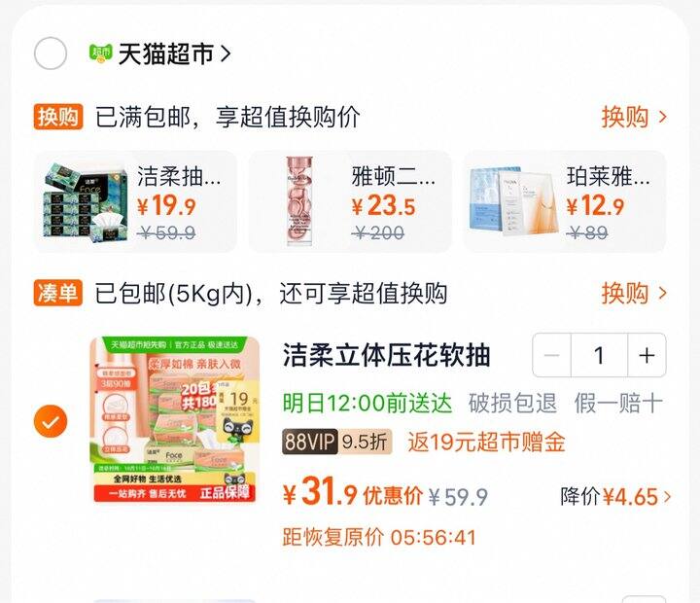Image resolution: width=700 pixels, height=603 pixels.
Task: Tap 返19元超市赠金 promotion text
Action: pyautogui.click(x=487, y=443)
